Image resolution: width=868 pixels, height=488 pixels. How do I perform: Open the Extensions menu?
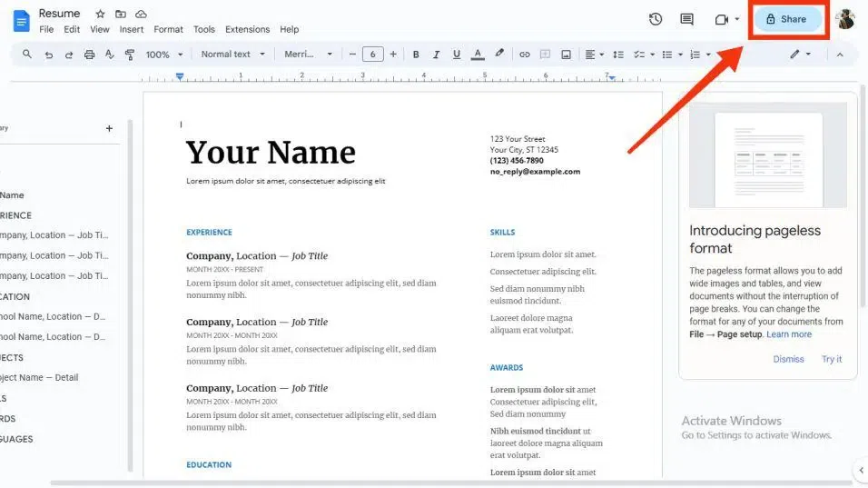[248, 29]
